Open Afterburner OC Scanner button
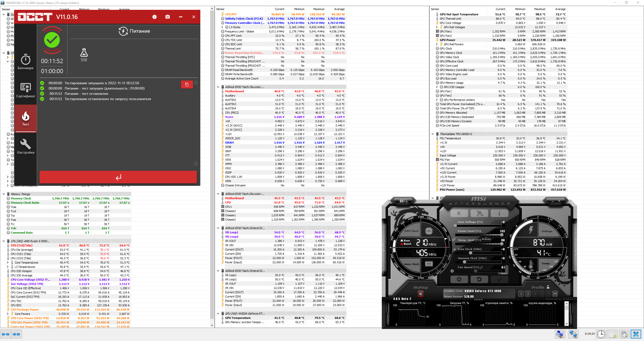The height and width of the screenshot is (341, 644). (x=403, y=201)
